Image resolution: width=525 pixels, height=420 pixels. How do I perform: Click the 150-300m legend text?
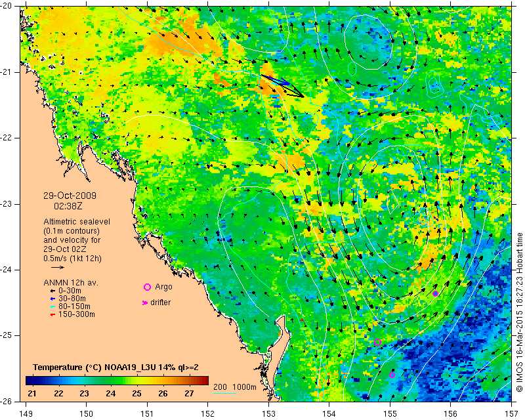click(x=77, y=314)
